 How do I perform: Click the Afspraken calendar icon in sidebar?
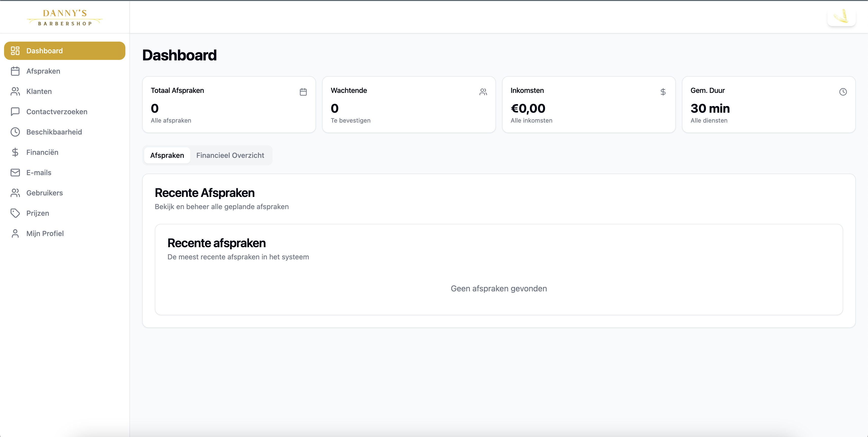(15, 71)
